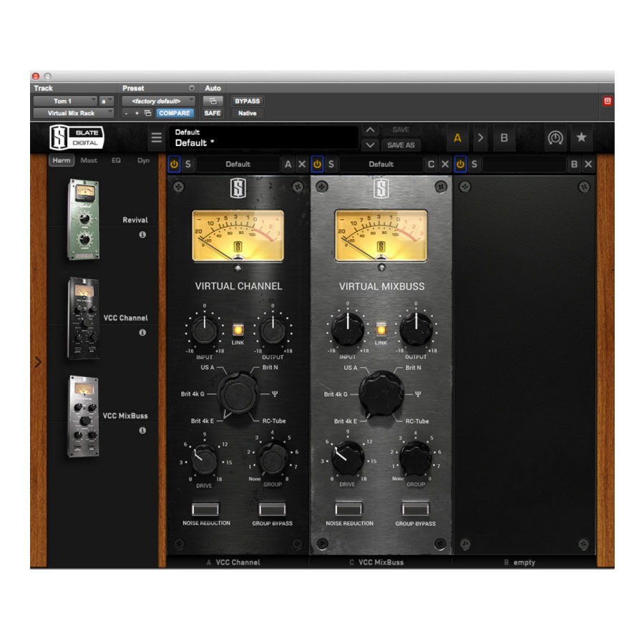Click the BYPASS button
644x644 pixels.
(x=248, y=101)
